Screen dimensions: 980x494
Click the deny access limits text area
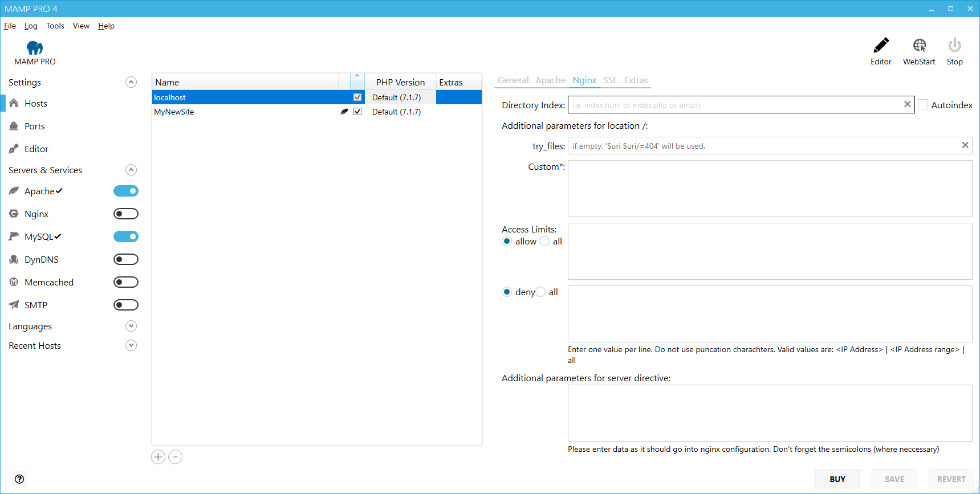click(x=770, y=314)
